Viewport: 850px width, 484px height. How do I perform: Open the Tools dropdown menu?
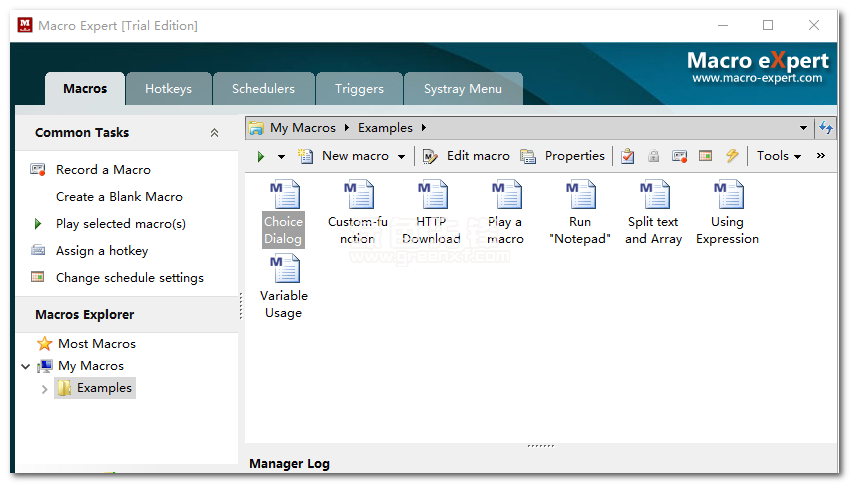(x=778, y=156)
